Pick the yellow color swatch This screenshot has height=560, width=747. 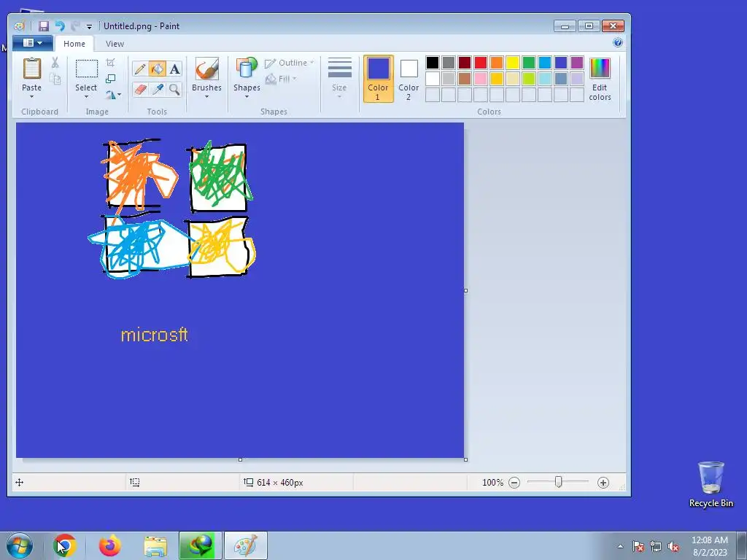click(x=513, y=63)
